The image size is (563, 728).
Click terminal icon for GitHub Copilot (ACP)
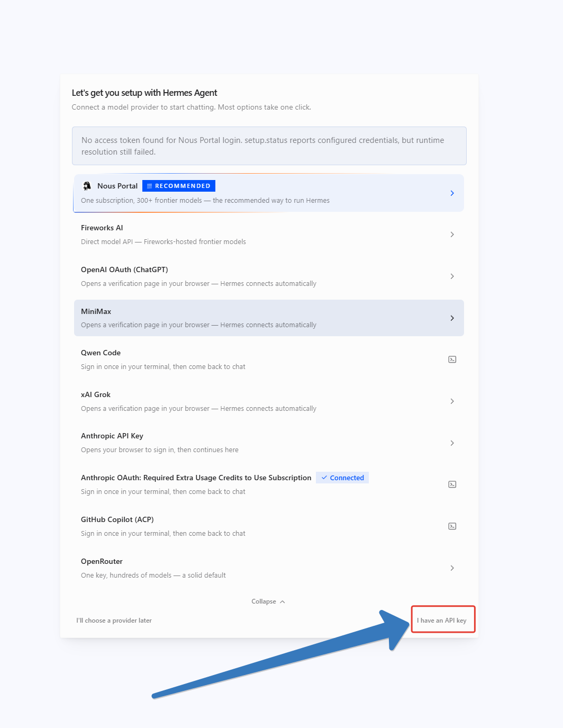(x=452, y=526)
